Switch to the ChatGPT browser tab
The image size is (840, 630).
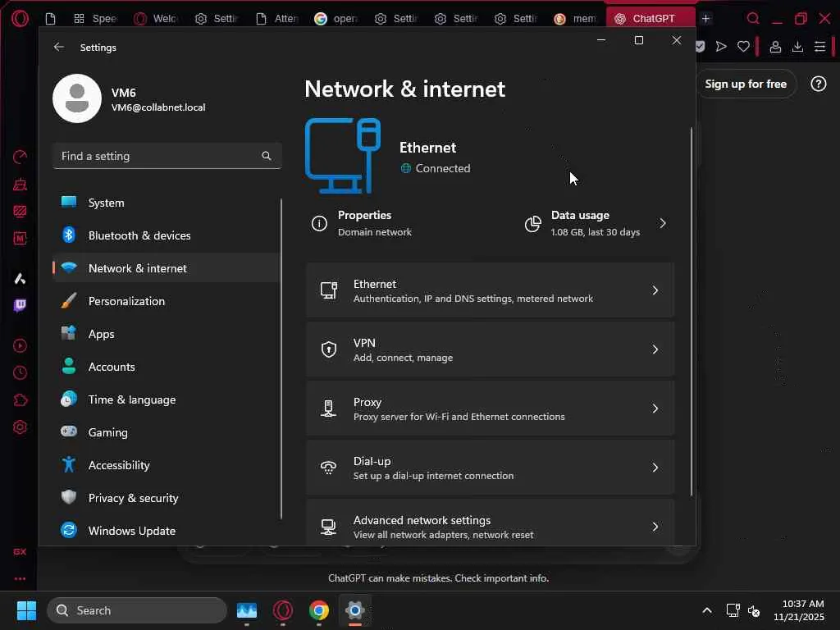pos(652,19)
